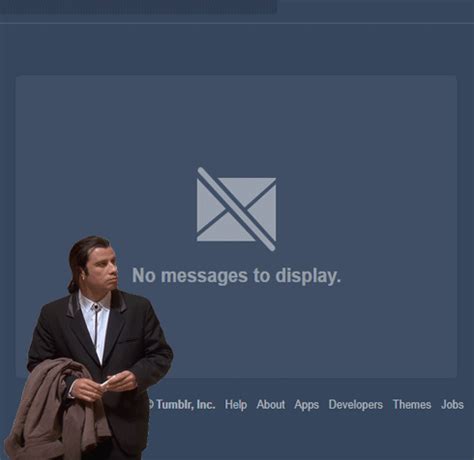Click the Tumblr, Inc. copyright text
Viewport: 474px width, 460px height.
coord(182,404)
